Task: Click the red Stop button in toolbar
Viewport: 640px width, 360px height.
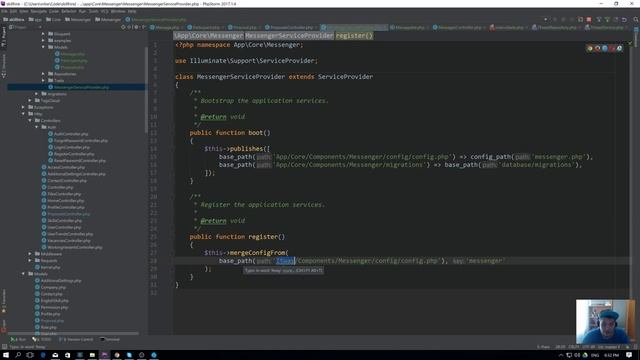Action: point(589,19)
